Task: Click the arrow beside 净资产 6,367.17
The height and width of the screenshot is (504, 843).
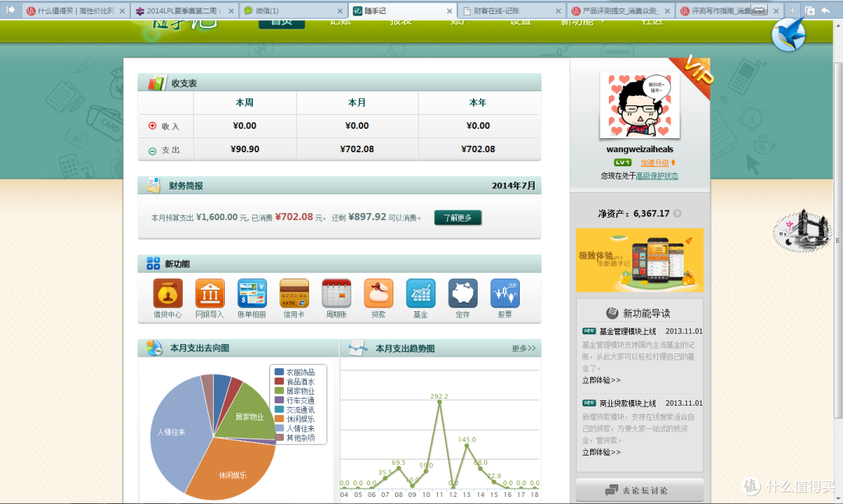Action: 678,213
